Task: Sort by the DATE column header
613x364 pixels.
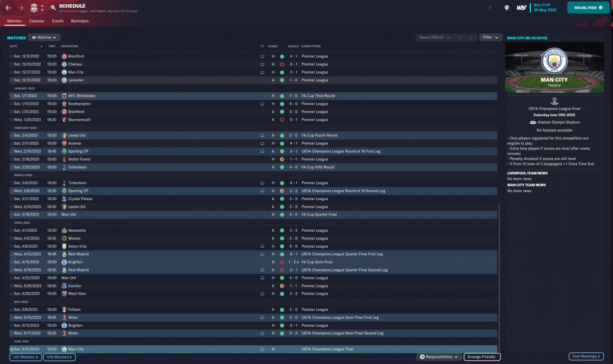Action: tap(13, 46)
